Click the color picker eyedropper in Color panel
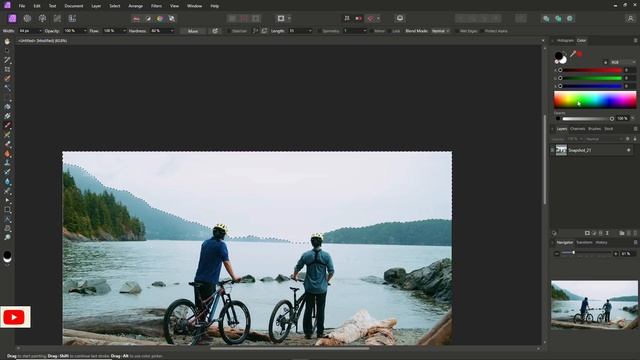Viewport: 640px width, 360px height. 573,54
